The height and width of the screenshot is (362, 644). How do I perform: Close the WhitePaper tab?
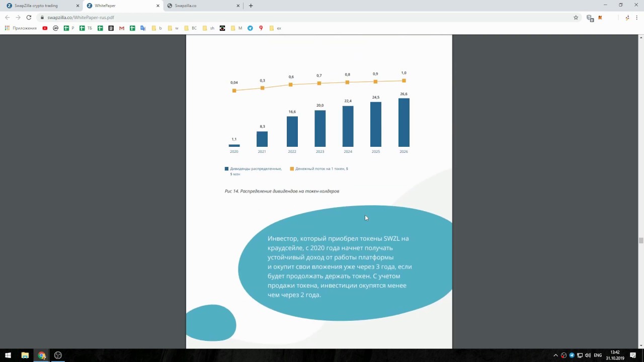pos(158,6)
